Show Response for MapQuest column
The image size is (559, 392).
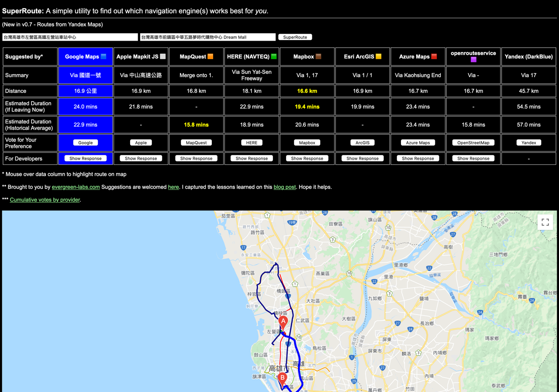(197, 158)
